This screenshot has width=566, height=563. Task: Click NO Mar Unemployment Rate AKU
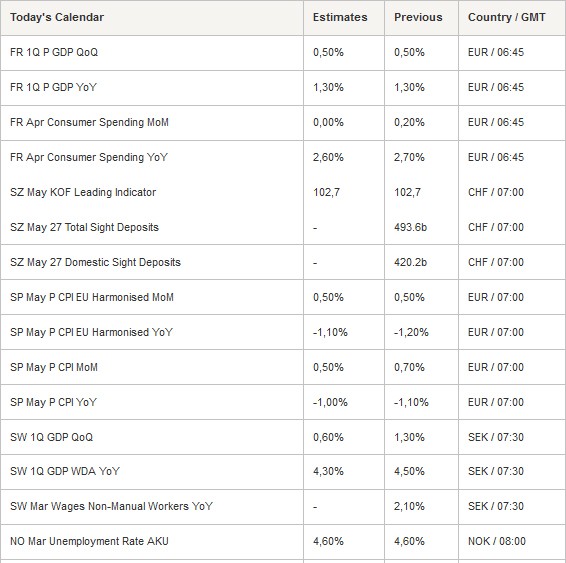(89, 541)
